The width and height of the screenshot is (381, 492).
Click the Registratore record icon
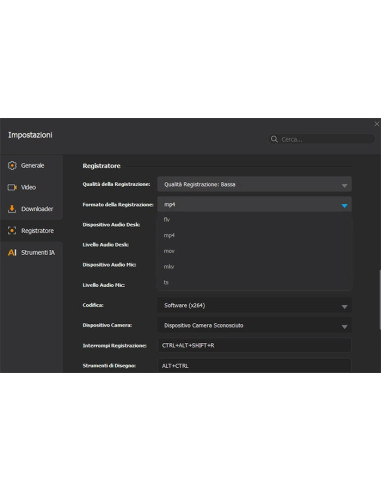[x=12, y=231]
